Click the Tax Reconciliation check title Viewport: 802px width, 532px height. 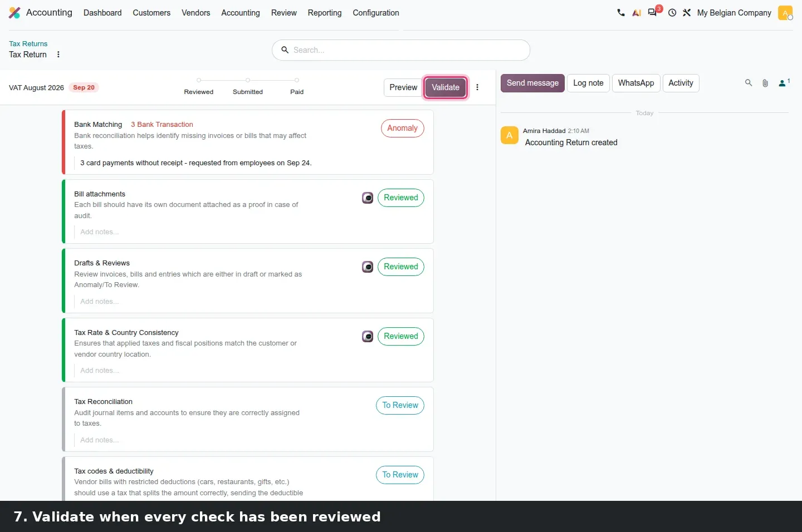pyautogui.click(x=103, y=402)
